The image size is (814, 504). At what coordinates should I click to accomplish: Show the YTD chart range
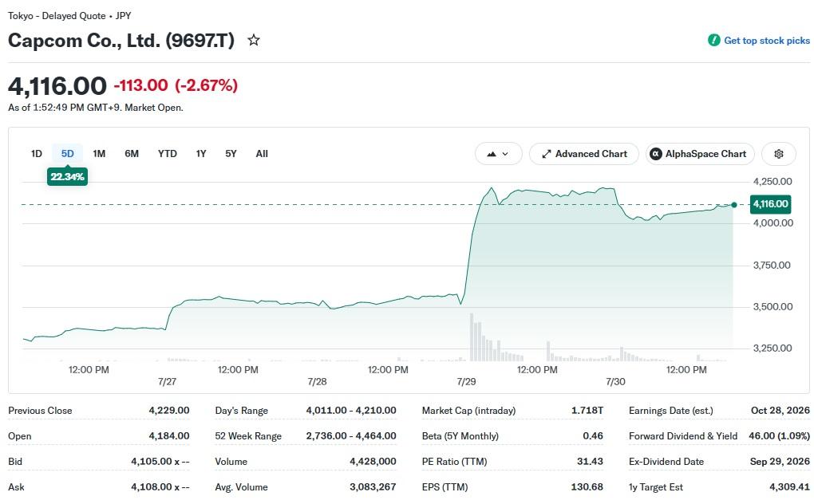click(x=167, y=153)
